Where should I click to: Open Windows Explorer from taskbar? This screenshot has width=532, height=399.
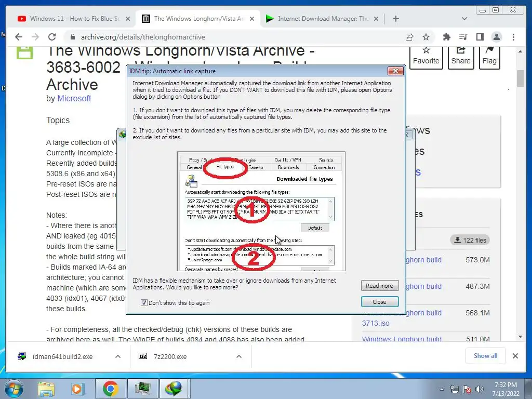coord(46,389)
